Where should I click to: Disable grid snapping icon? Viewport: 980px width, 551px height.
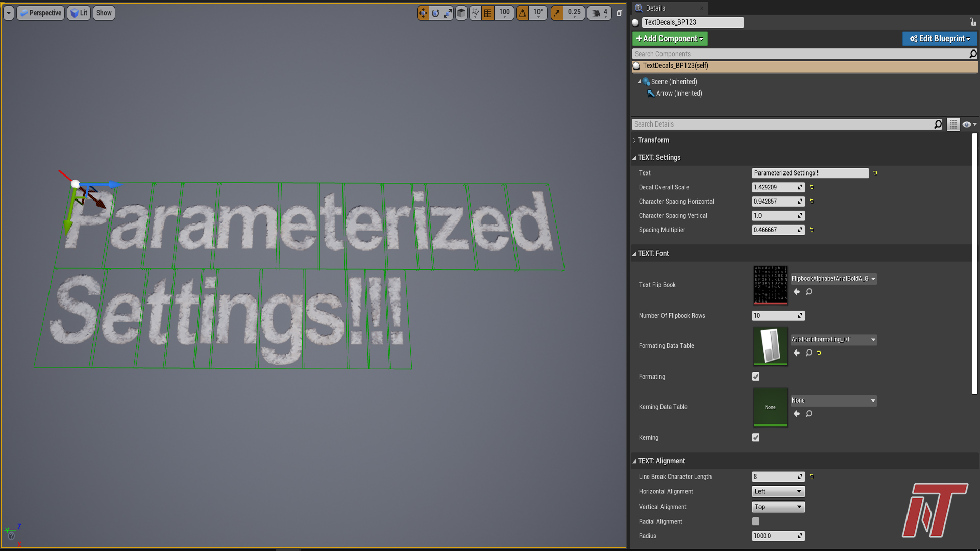tap(487, 13)
